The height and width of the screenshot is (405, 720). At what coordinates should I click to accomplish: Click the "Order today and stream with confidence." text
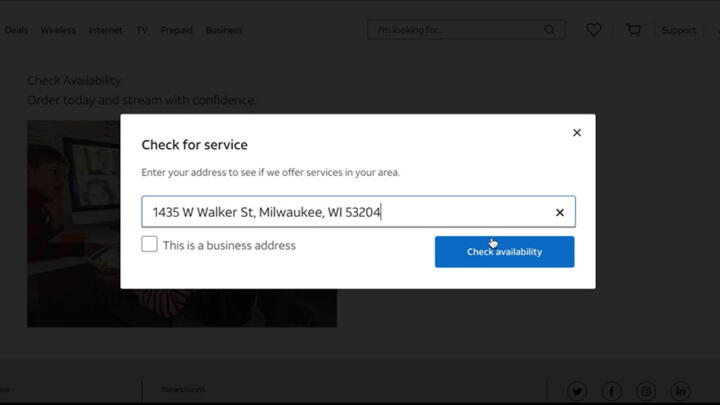tap(141, 100)
